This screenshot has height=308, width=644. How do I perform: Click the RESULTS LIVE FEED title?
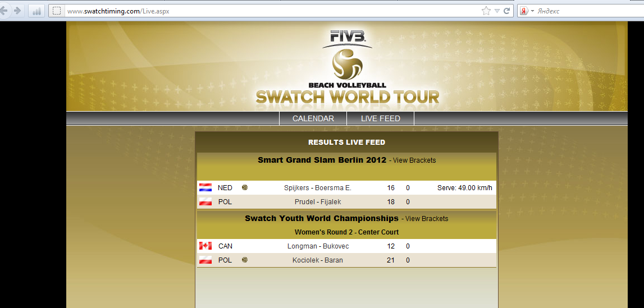[346, 142]
